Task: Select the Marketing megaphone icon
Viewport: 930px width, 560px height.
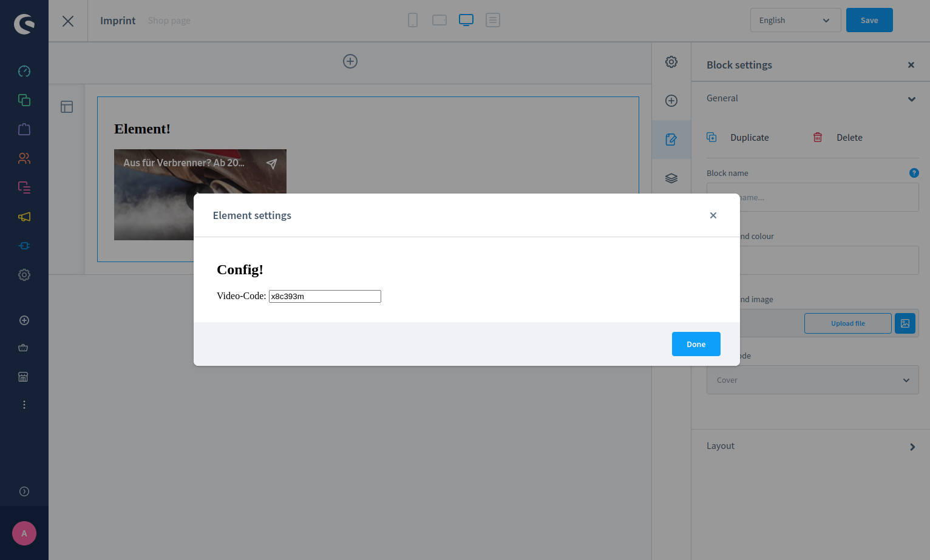Action: point(24,217)
